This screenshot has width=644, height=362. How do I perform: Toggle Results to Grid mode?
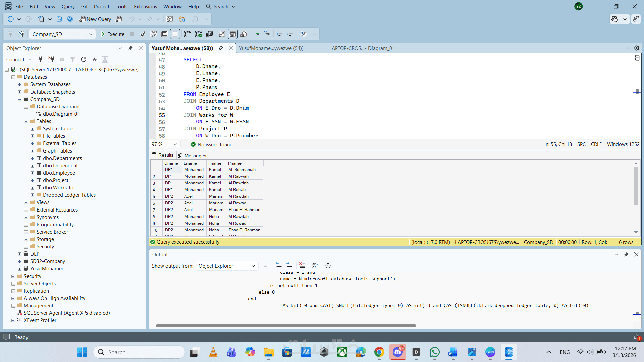233,34
